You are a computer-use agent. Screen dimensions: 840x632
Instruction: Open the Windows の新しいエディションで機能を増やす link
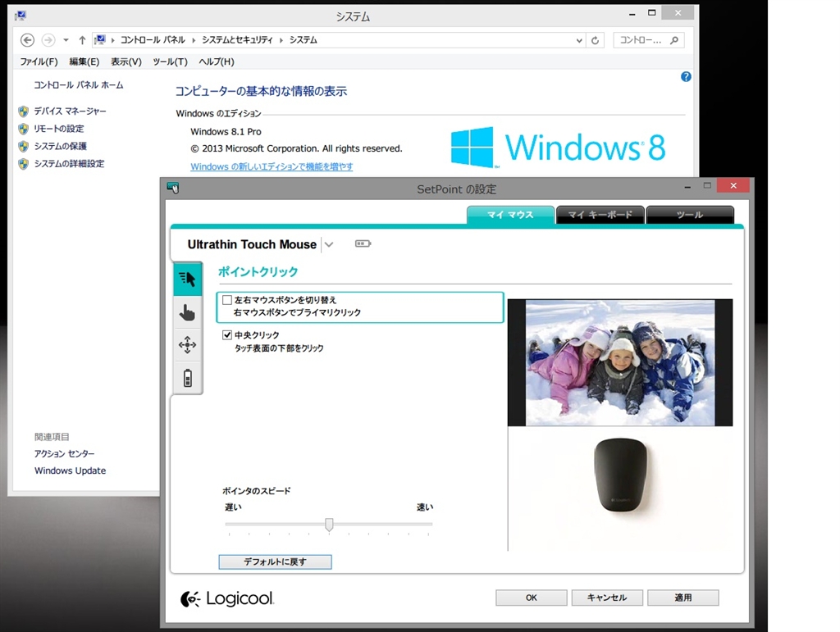click(272, 166)
